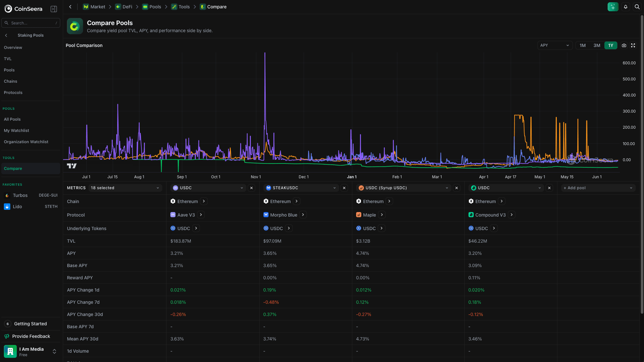Go back using breadcrumb back arrow
The width and height of the screenshot is (644, 362).
[x=70, y=7]
